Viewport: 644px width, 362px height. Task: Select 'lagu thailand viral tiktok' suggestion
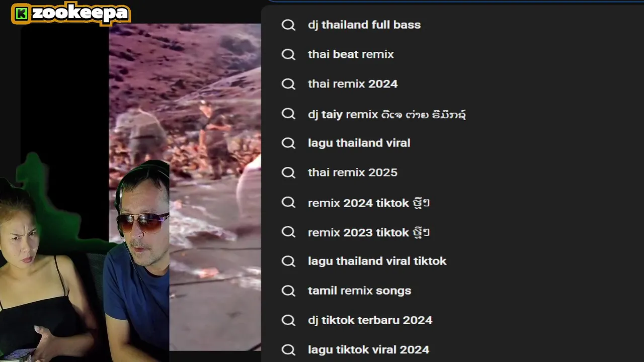coord(453,261)
